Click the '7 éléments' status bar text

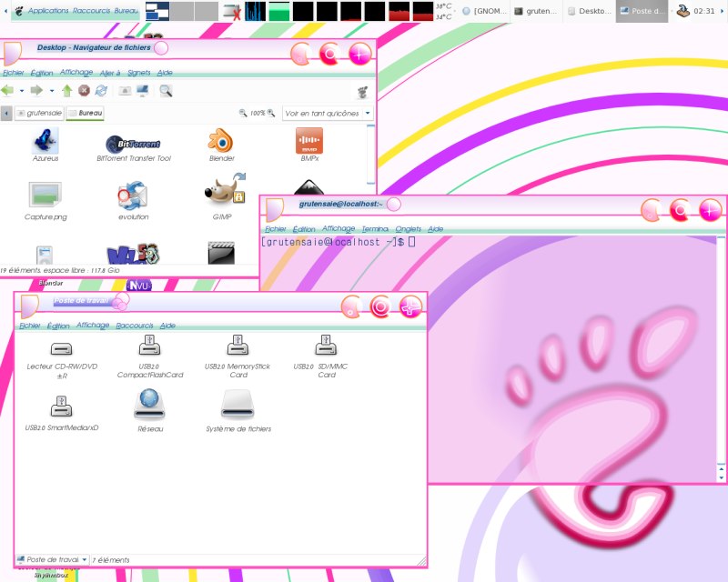tap(110, 560)
